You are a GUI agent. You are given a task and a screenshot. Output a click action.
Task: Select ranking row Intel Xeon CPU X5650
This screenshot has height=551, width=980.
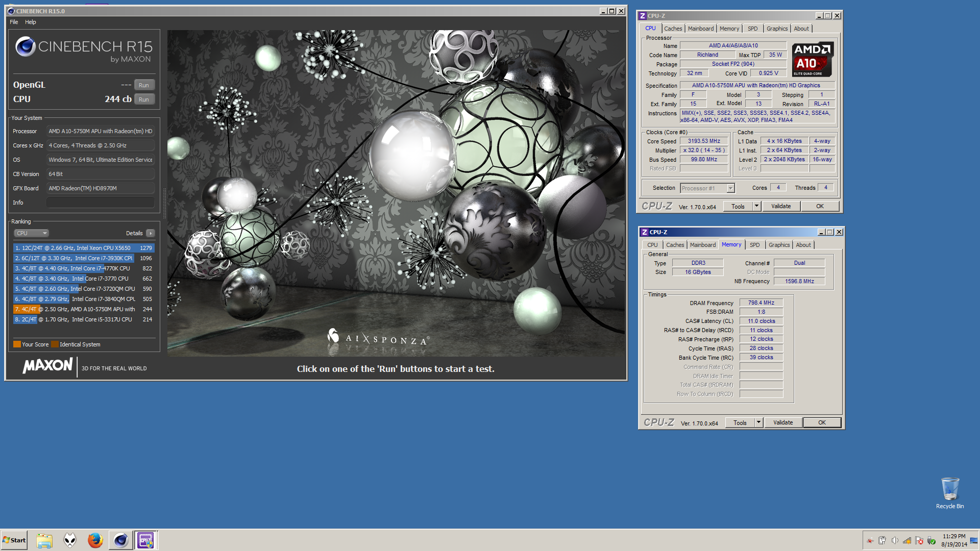coord(84,248)
